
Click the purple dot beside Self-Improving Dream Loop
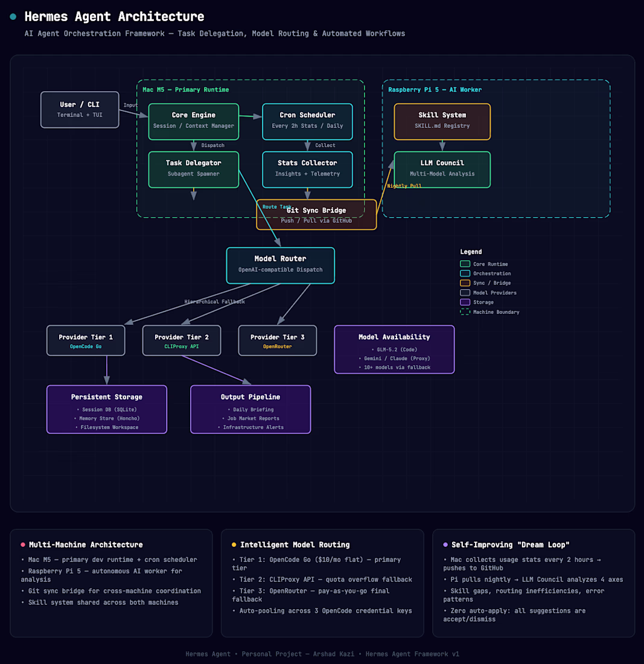(445, 544)
